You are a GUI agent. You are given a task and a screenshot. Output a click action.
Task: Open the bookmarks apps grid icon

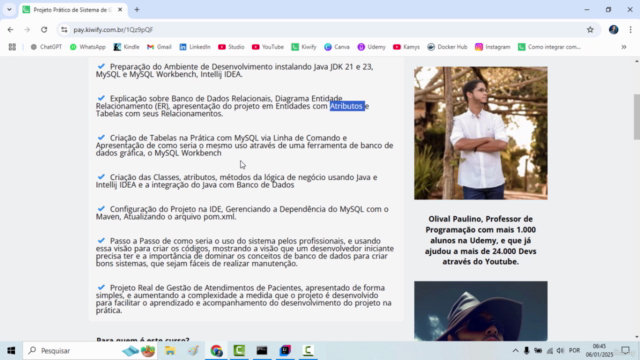pyautogui.click(x=12, y=47)
